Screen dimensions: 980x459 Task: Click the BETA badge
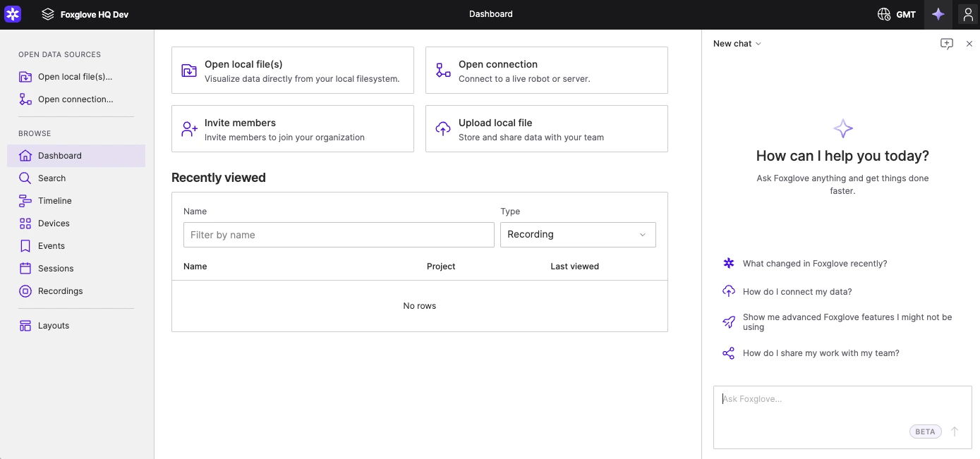point(925,432)
